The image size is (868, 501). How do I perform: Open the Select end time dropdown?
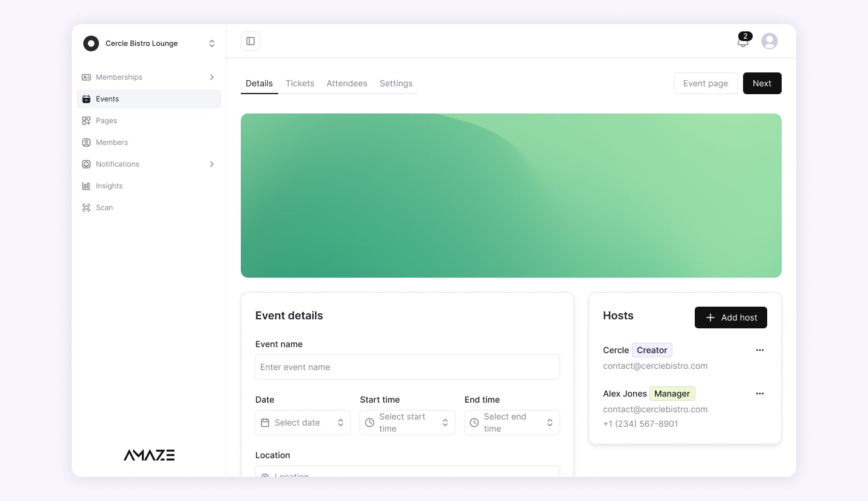[512, 423]
